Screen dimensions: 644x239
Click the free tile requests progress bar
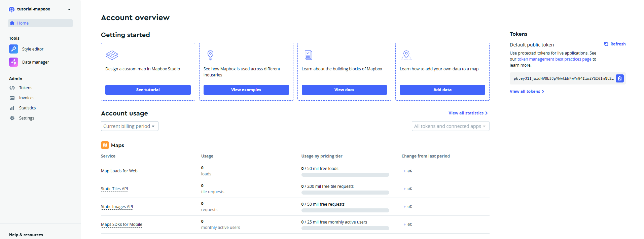tap(345, 193)
